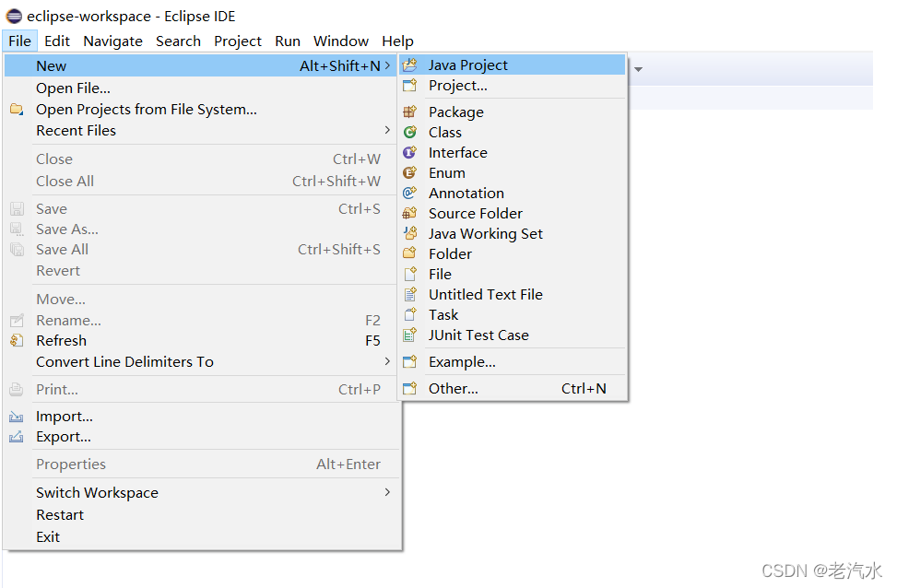897x588 pixels.
Task: Click the Annotation @ icon
Action: tap(409, 194)
